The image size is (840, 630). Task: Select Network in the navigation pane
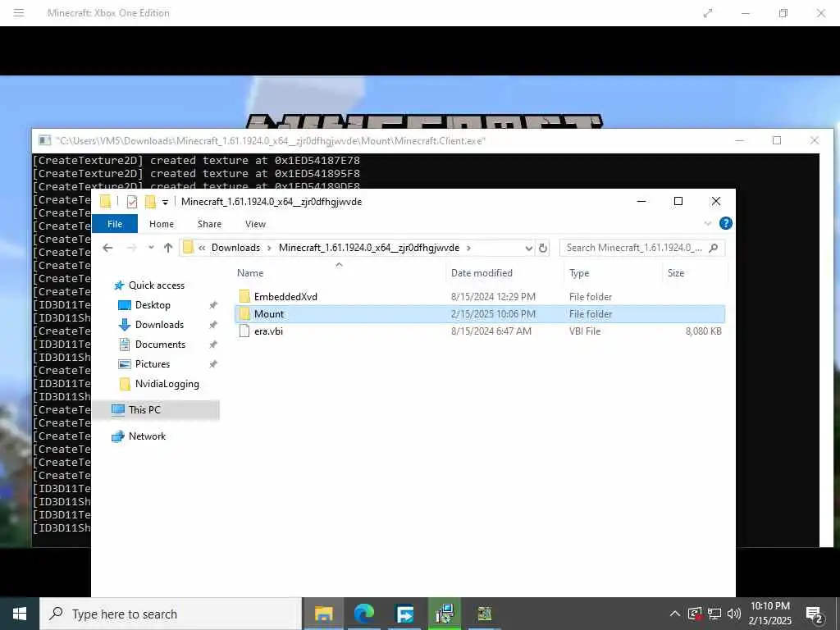(147, 436)
